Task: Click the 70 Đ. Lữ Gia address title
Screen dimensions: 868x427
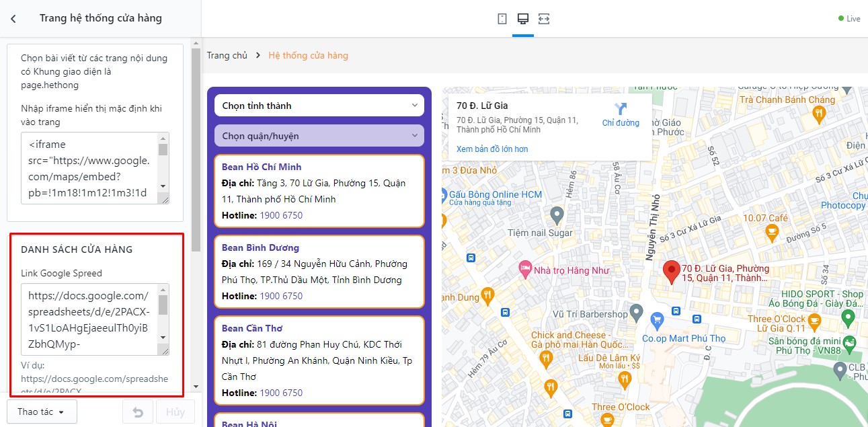Action: pyautogui.click(x=482, y=106)
